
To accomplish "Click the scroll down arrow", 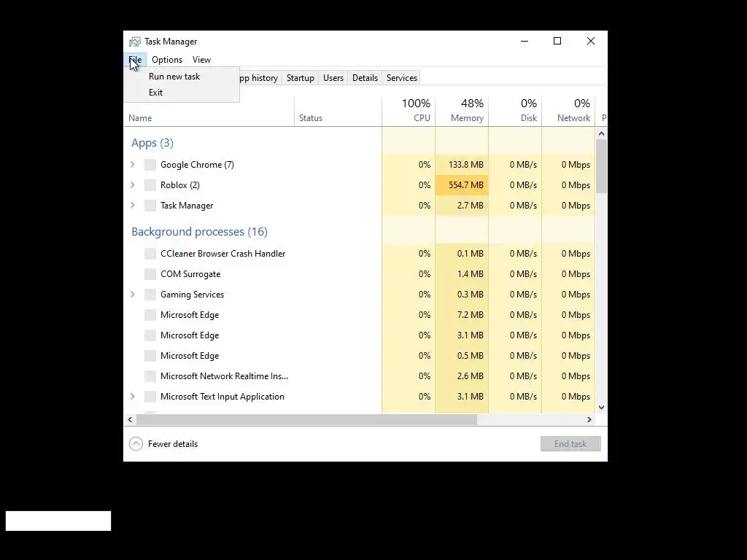I will (x=601, y=408).
